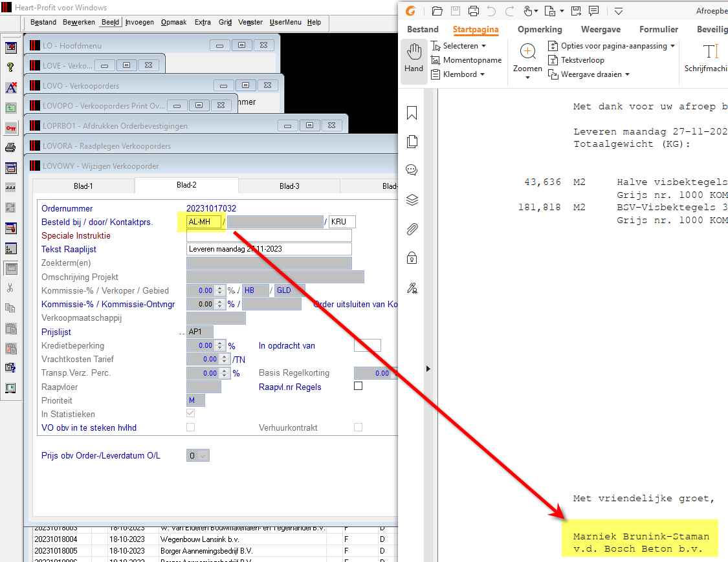728x562 pixels.
Task: Open the Zoomen dropdown arrow
Action: point(527,78)
